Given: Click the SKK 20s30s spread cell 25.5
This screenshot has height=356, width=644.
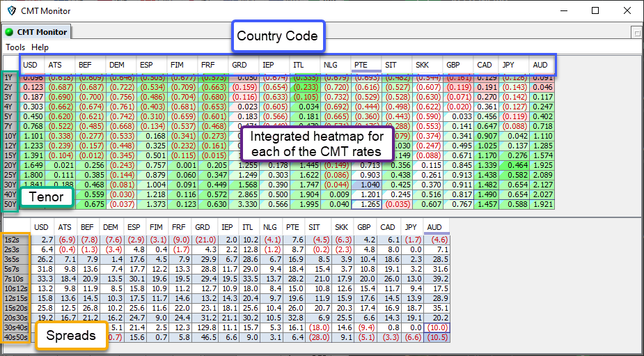Looking at the screenshot, I should tap(342, 318).
